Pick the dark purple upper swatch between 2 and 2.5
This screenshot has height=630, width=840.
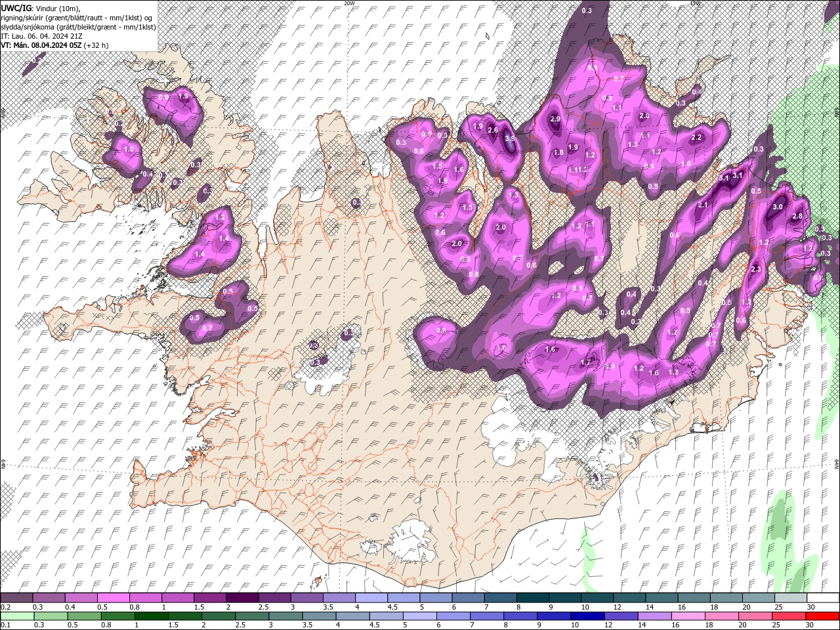[x=241, y=598]
